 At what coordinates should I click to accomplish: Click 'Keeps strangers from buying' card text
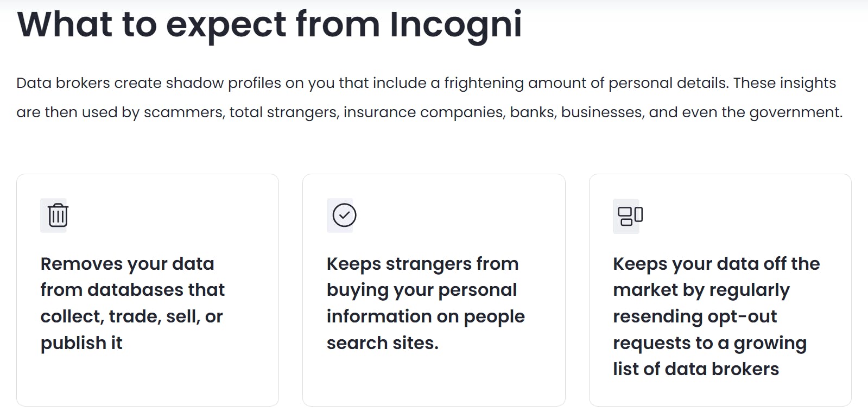[x=426, y=303]
